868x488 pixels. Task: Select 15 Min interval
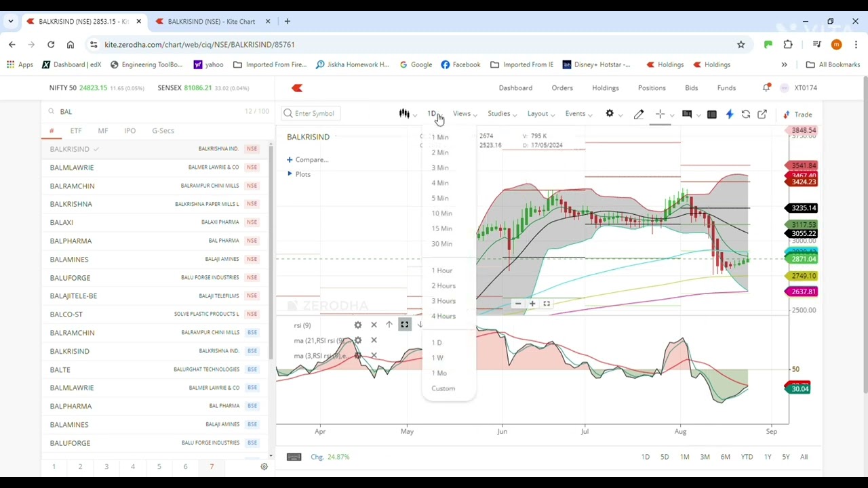point(442,228)
